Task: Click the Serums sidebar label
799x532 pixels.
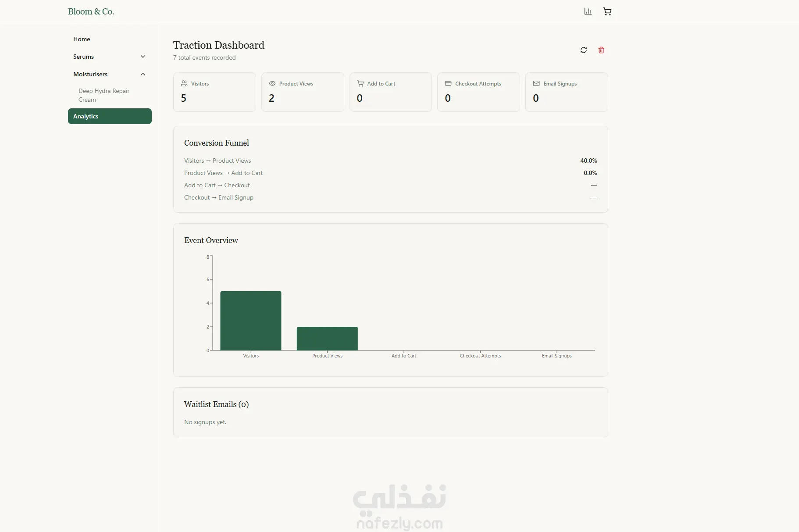Action: (x=83, y=57)
